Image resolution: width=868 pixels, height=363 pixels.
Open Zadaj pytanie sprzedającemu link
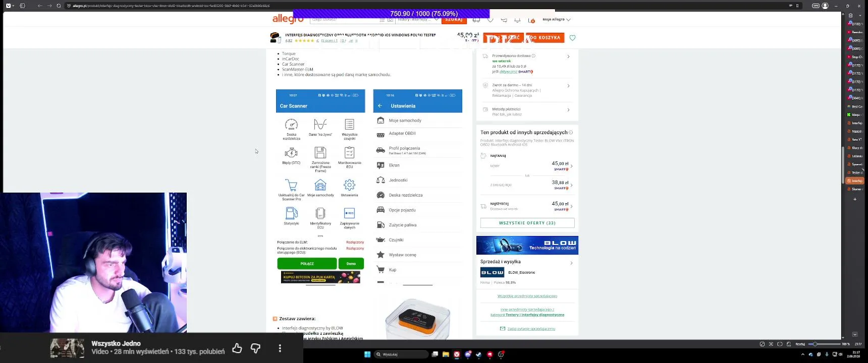[531, 329]
